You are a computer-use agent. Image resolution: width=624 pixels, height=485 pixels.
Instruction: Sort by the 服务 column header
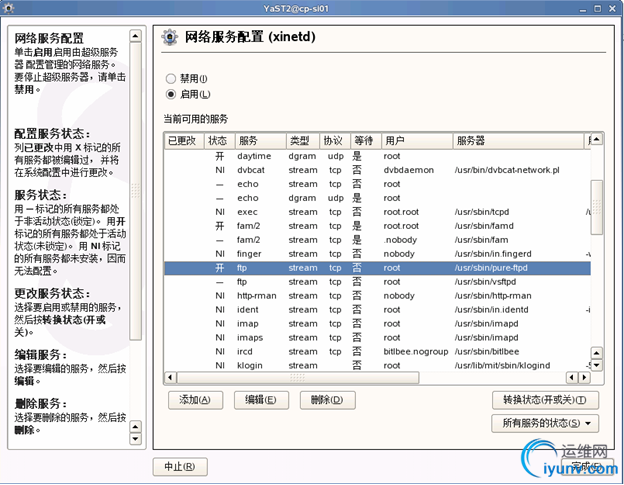(x=261, y=141)
